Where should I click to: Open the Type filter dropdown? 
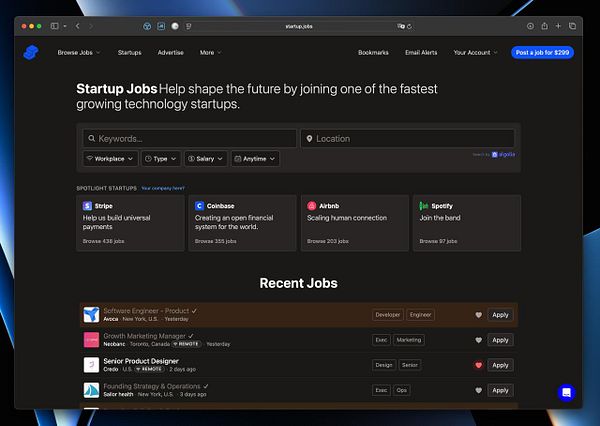point(161,159)
